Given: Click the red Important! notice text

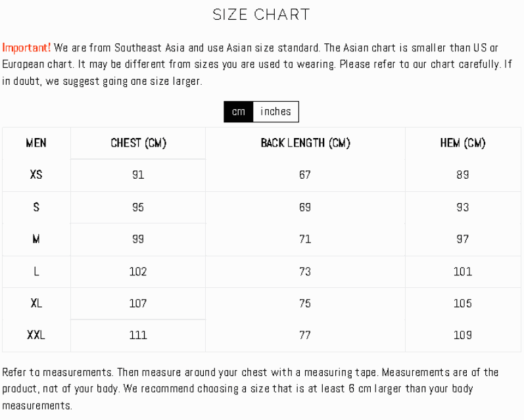Looking at the screenshot, I should pyautogui.click(x=26, y=48).
